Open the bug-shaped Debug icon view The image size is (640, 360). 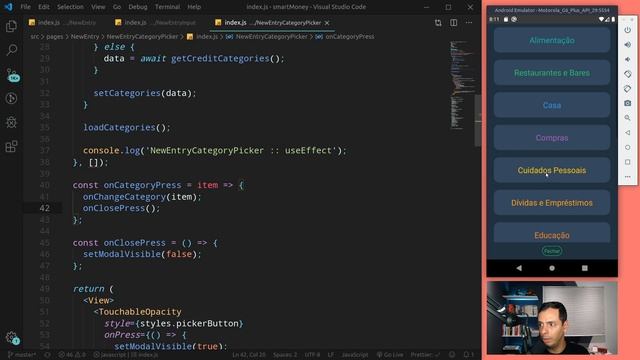pyautogui.click(x=11, y=122)
